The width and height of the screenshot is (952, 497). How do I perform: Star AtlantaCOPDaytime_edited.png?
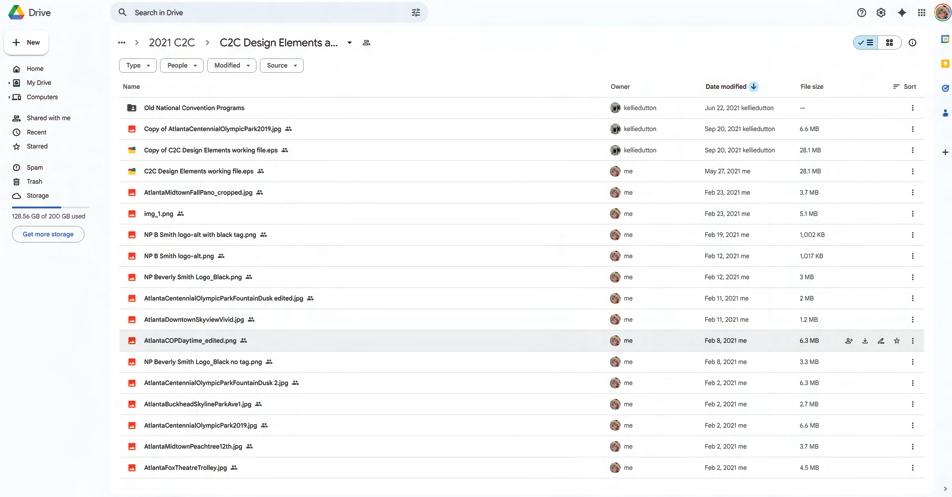[x=897, y=341]
